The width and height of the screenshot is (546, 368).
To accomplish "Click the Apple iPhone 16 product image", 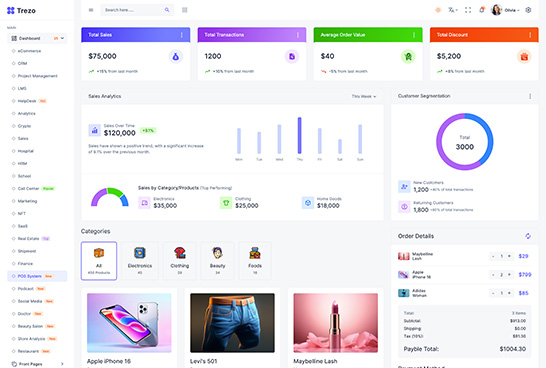I will click(x=129, y=323).
